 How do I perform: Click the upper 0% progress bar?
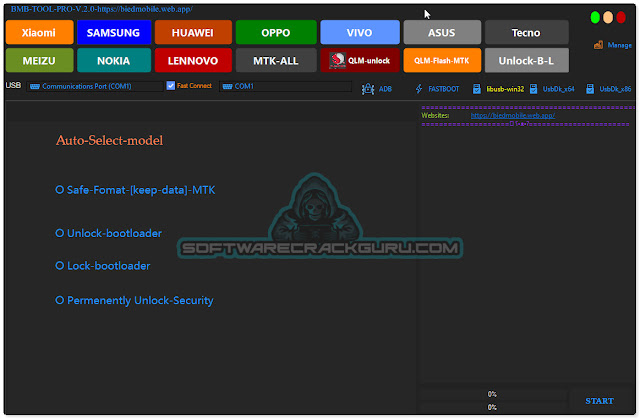[x=493, y=394]
